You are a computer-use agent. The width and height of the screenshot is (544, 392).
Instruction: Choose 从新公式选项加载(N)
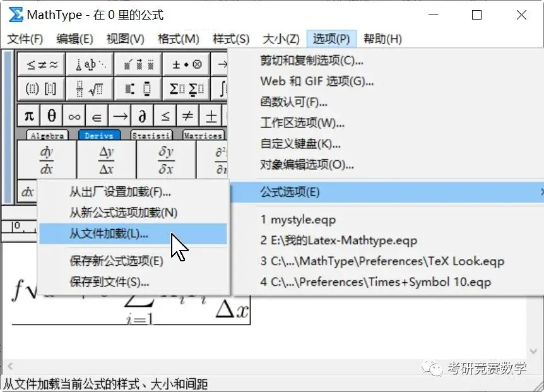coord(133,213)
